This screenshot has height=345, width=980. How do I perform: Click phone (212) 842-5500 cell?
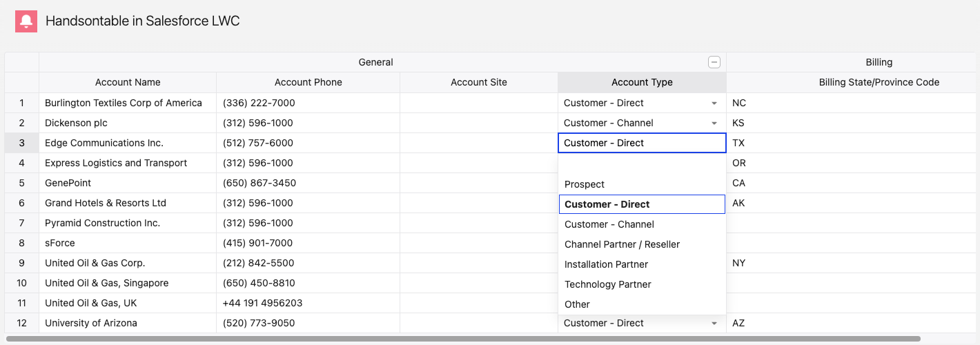pyautogui.click(x=308, y=263)
